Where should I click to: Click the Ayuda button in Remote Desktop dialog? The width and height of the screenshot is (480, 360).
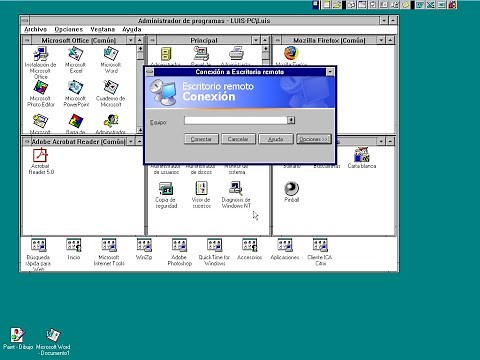[x=276, y=139]
